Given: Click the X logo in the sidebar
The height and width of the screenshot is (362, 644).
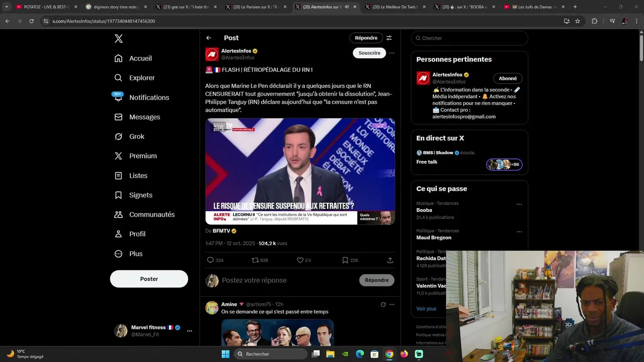Looking at the screenshot, I should [118, 39].
